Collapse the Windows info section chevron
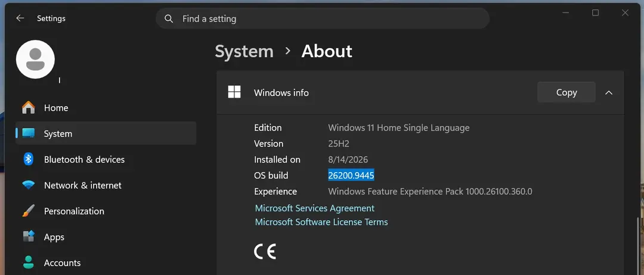This screenshot has width=644, height=275. coord(609,93)
